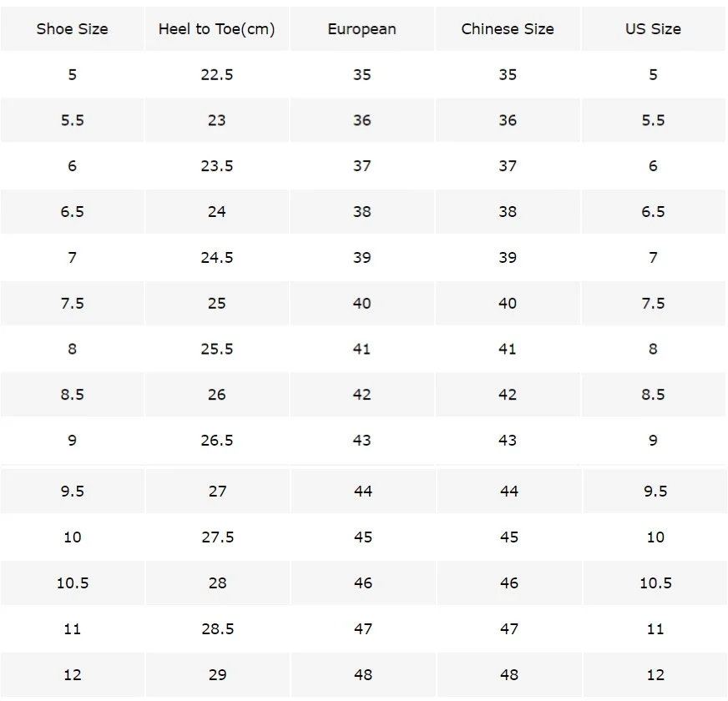Select the US Size 12 cell

655,674
